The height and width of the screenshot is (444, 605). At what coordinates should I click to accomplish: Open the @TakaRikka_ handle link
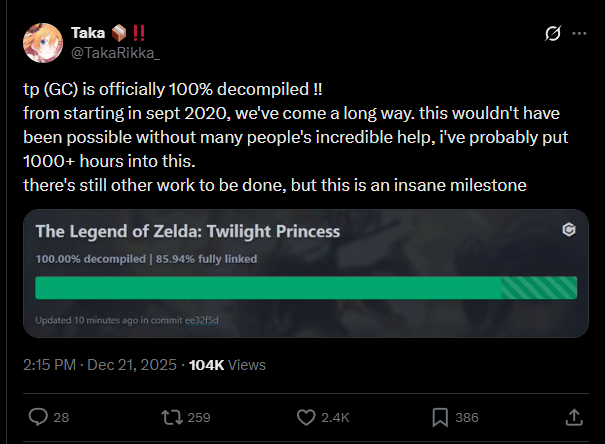(115, 53)
